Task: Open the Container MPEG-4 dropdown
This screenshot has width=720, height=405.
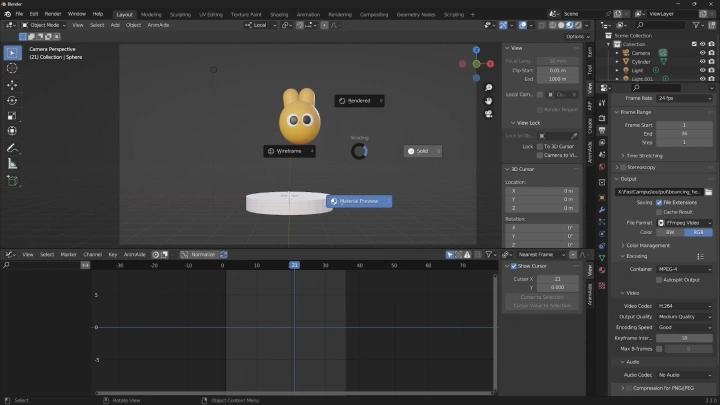Action: 684,269
